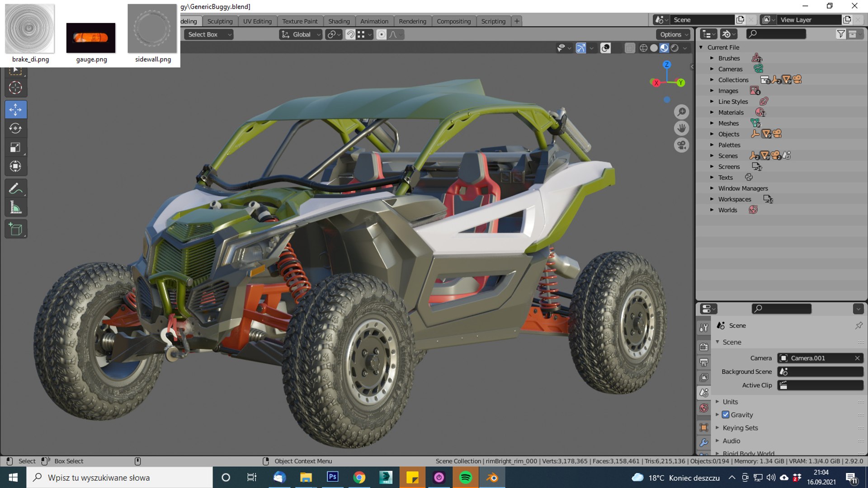The width and height of the screenshot is (868, 488).
Task: Switch to the Compositing workspace tab
Action: tap(453, 21)
